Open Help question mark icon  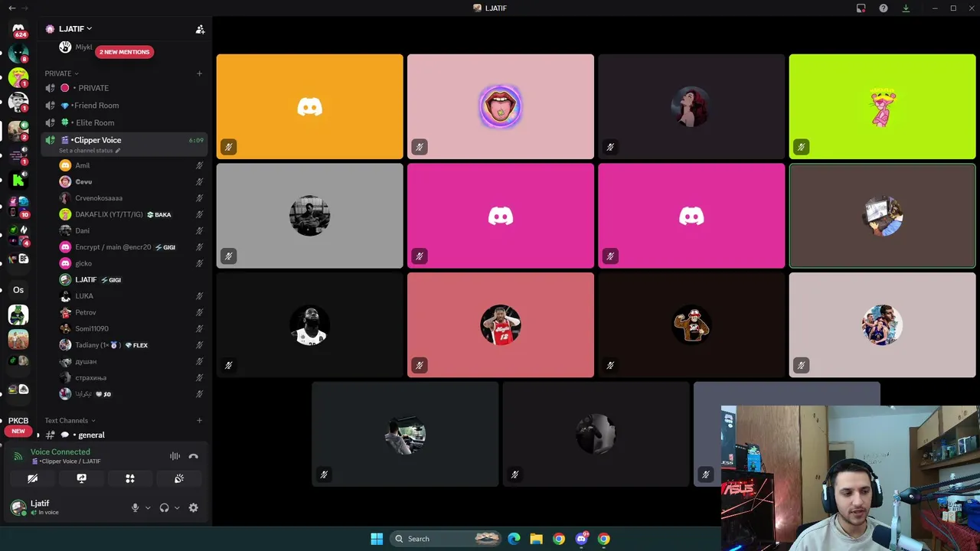click(884, 8)
